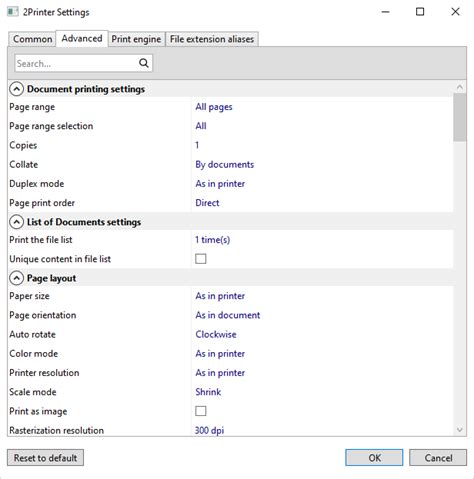Viewport: 474px width, 479px height.
Task: Select the 'Paper size' row label
Action: [29, 296]
